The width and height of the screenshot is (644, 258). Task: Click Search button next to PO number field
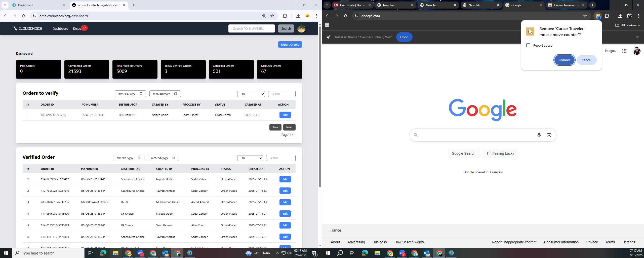point(286,28)
